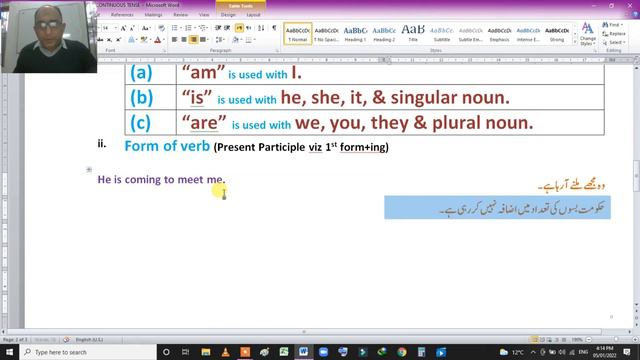The height and width of the screenshot is (360, 640).
Task: Apply the Title style
Action: pyautogui.click(x=413, y=34)
